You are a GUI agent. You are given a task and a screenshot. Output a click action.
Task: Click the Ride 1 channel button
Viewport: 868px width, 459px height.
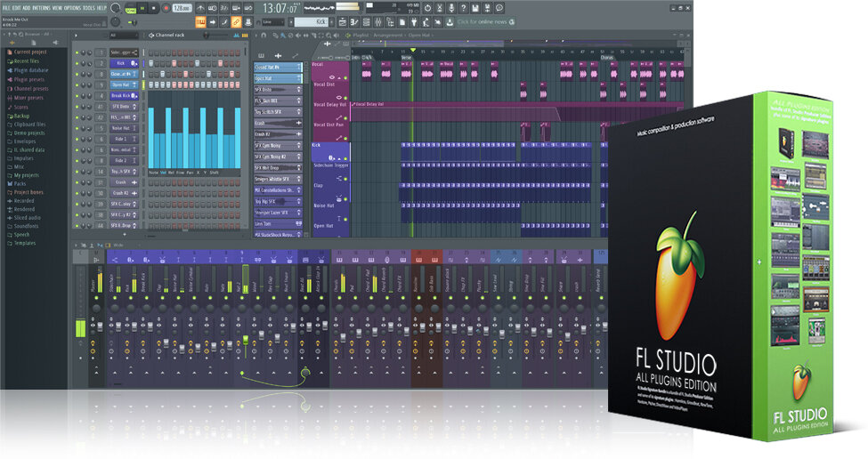[123, 139]
